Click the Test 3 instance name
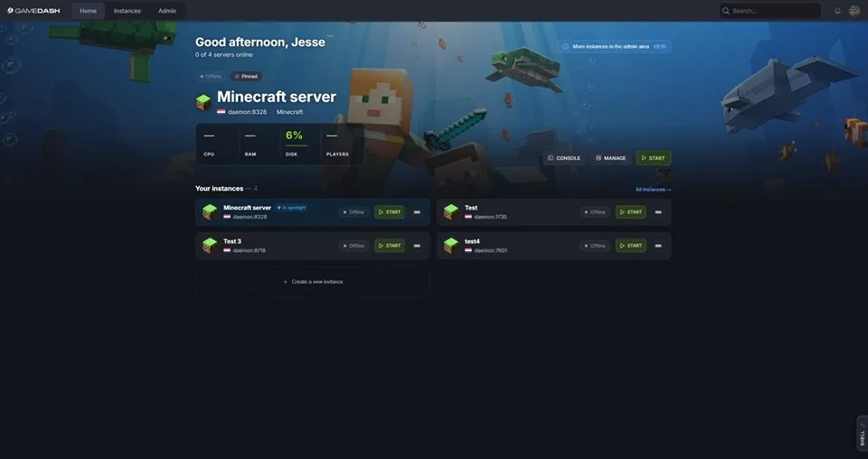This screenshot has width=868, height=459. pyautogui.click(x=232, y=241)
